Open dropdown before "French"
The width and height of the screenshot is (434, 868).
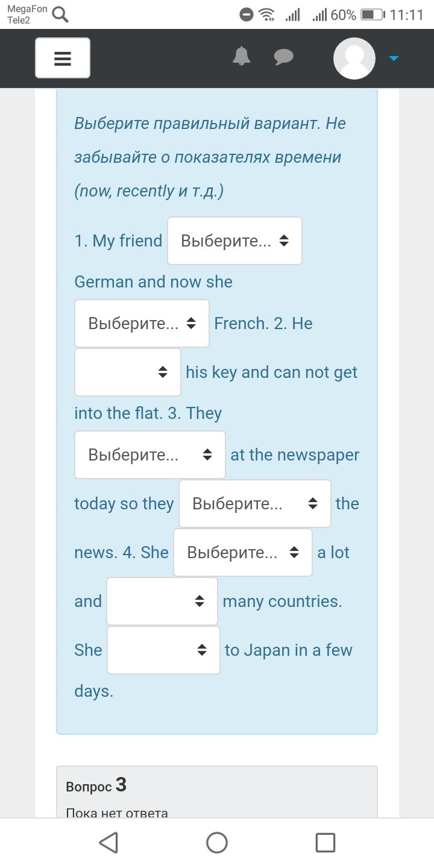[142, 324]
